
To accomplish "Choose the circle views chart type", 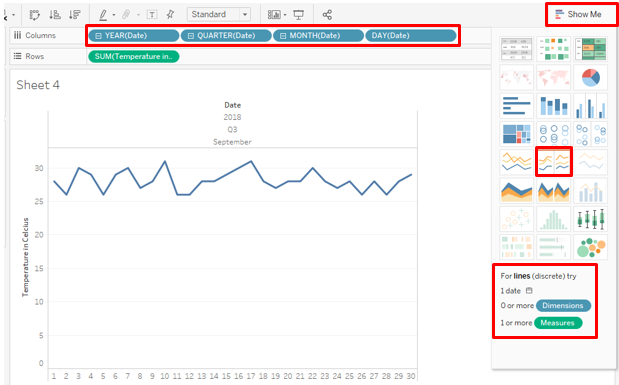I will click(553, 134).
